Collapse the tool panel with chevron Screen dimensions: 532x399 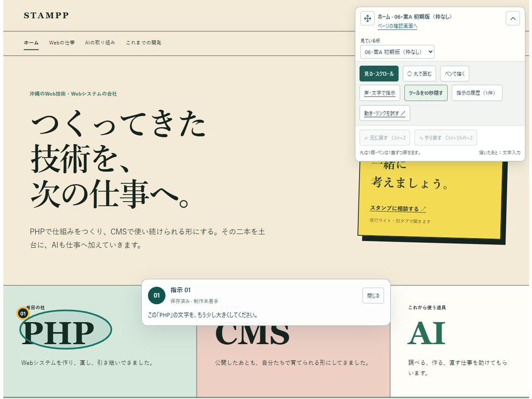(513, 18)
